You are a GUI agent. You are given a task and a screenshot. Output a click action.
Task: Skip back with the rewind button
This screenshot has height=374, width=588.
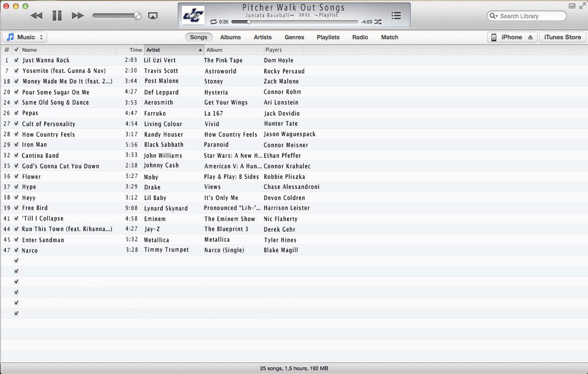pyautogui.click(x=36, y=16)
